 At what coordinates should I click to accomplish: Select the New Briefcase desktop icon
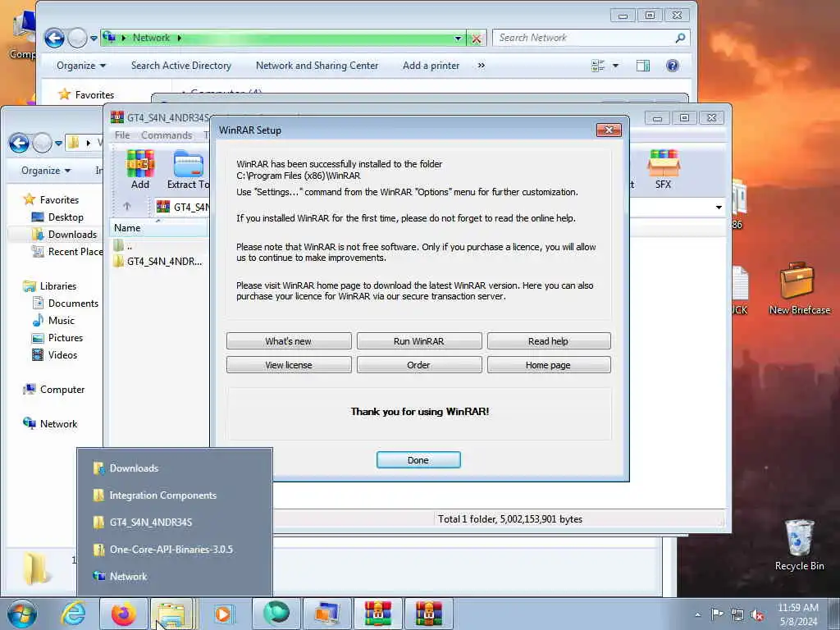pos(799,288)
